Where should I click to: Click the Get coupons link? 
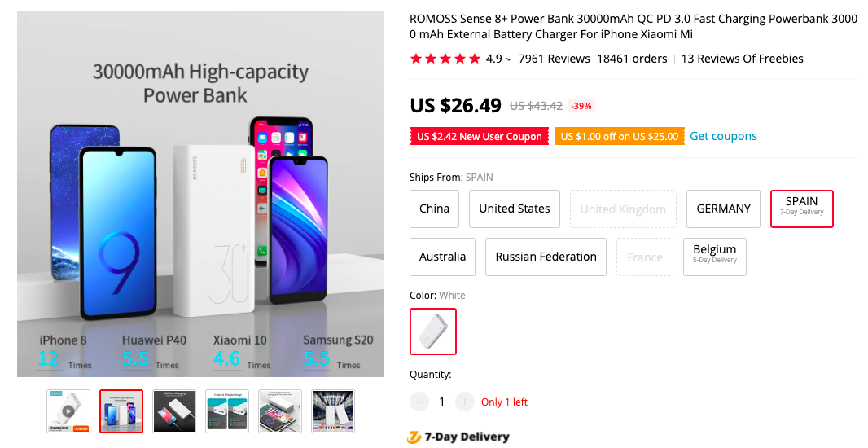(723, 136)
